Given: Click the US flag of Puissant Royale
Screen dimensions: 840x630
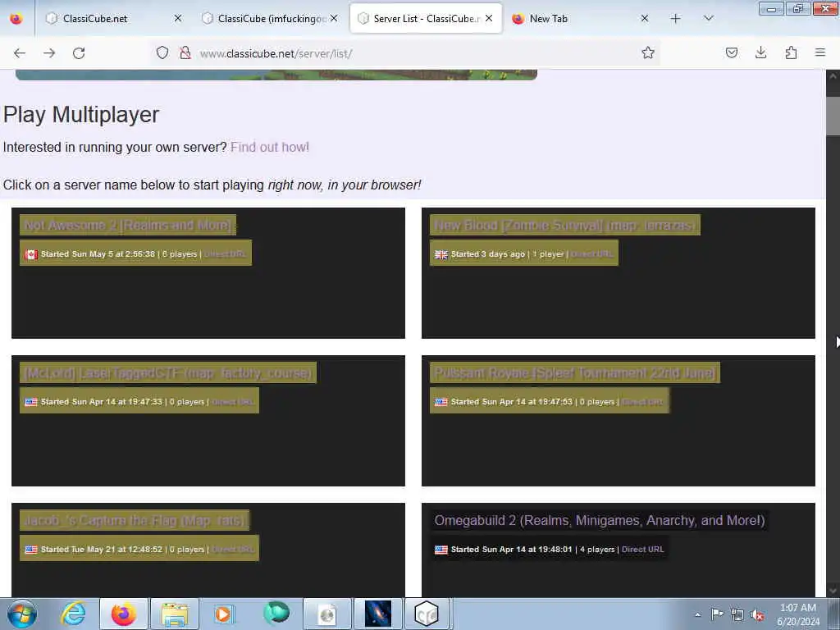Looking at the screenshot, I should coord(441,402).
